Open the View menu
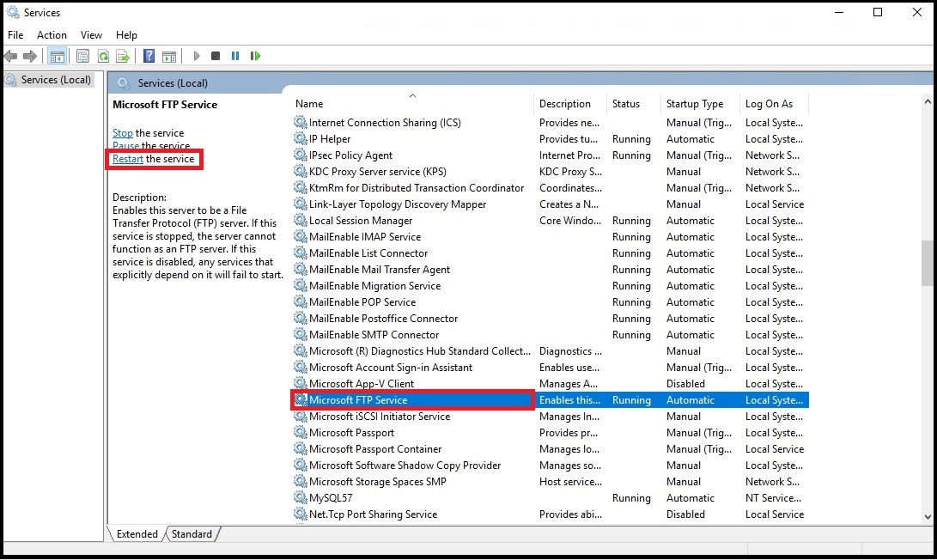937x560 pixels. (x=91, y=35)
